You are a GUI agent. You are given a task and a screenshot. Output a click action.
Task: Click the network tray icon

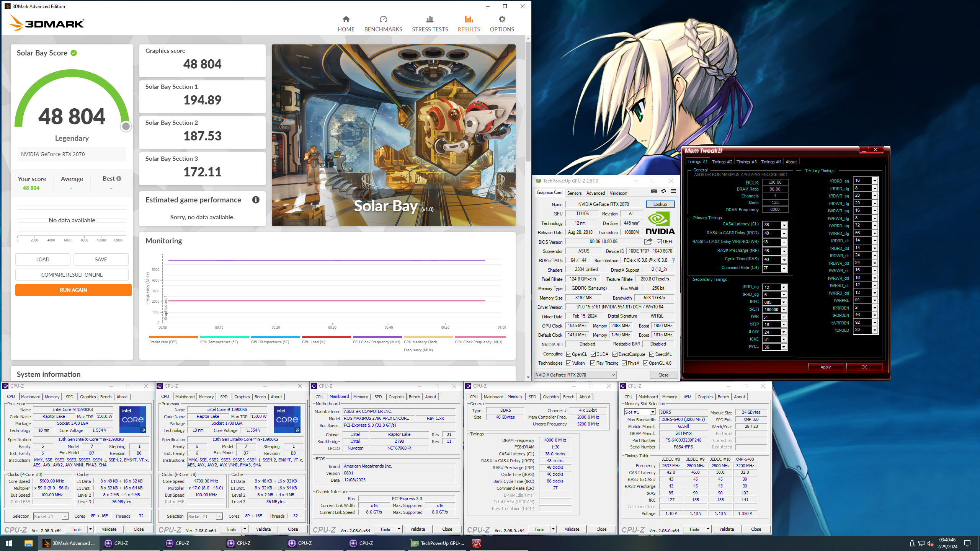921,543
